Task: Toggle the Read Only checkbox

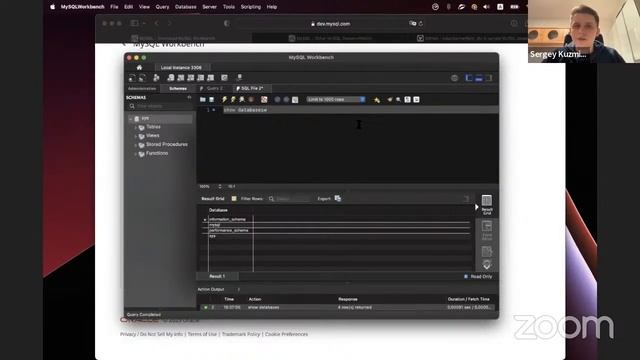Action: tap(466, 276)
